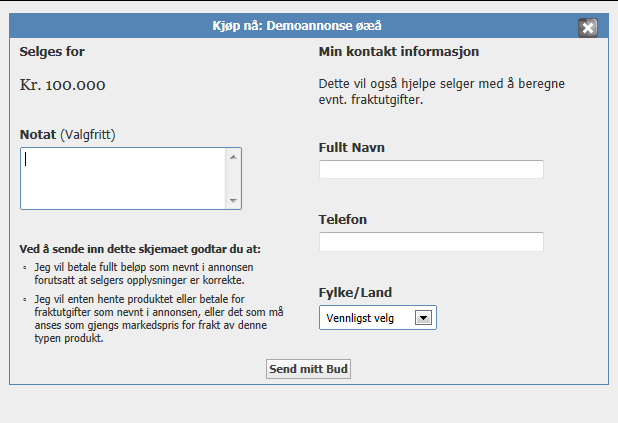618x423 pixels.
Task: Click inside the Notat text area
Action: (123, 178)
